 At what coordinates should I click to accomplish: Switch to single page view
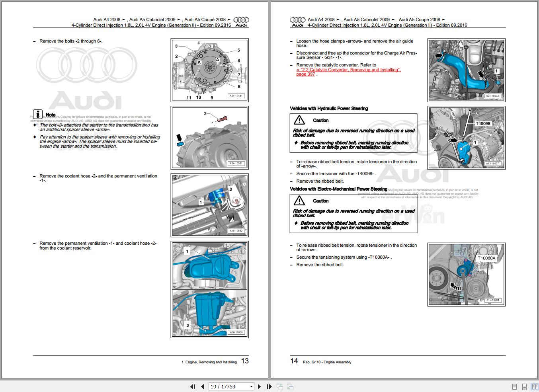[514, 387]
